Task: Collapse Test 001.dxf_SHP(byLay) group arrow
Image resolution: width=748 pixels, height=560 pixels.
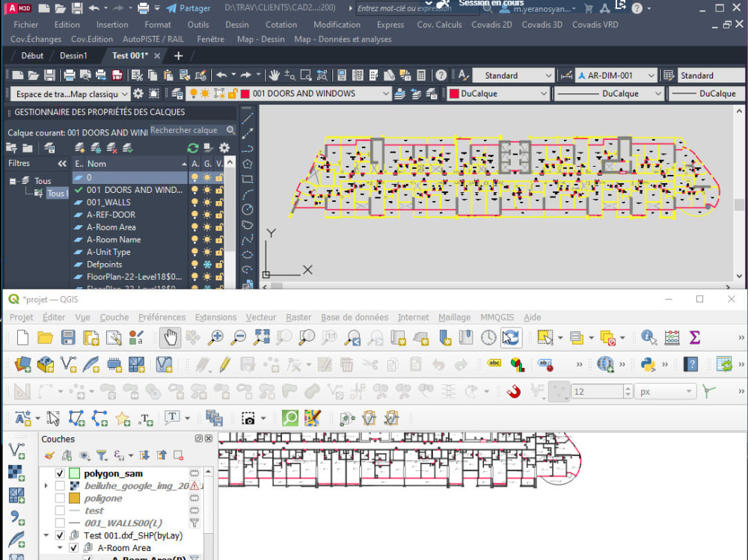Action: click(46, 535)
